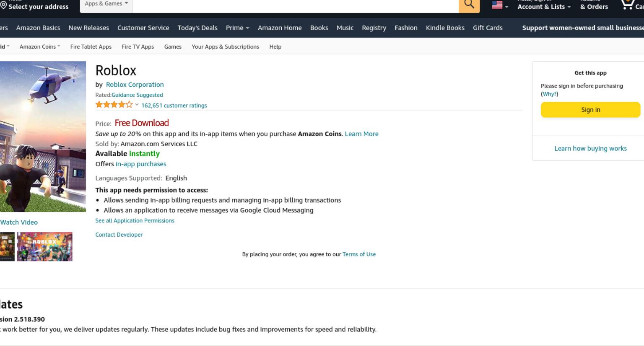644x346 pixels.
Task: Expand the rating breakdown chevron
Action: point(137,105)
